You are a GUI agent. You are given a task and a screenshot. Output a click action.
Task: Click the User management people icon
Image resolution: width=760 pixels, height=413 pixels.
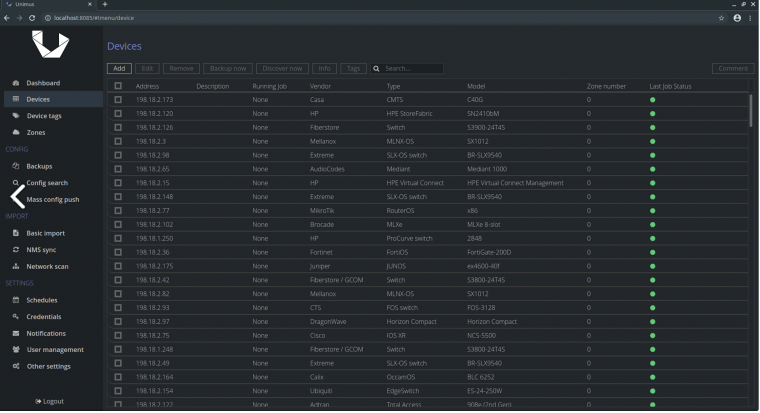click(16, 349)
